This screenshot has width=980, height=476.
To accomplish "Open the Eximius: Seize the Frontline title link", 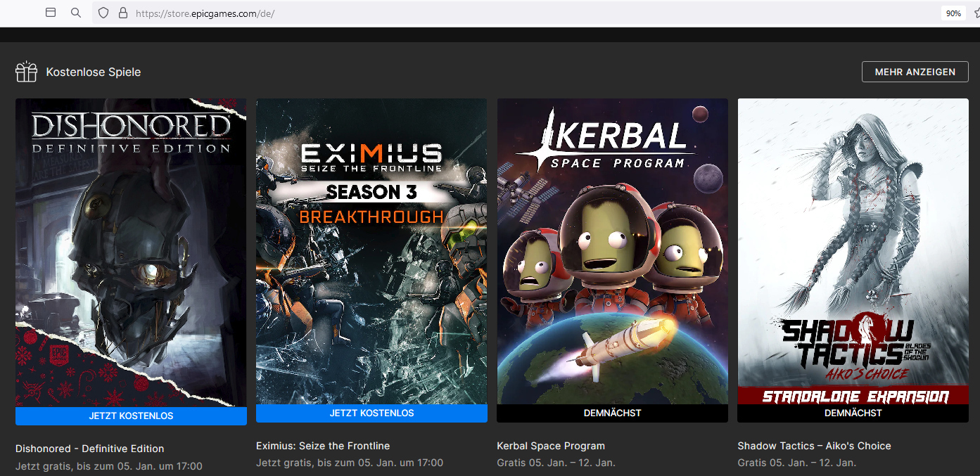I will tap(323, 446).
